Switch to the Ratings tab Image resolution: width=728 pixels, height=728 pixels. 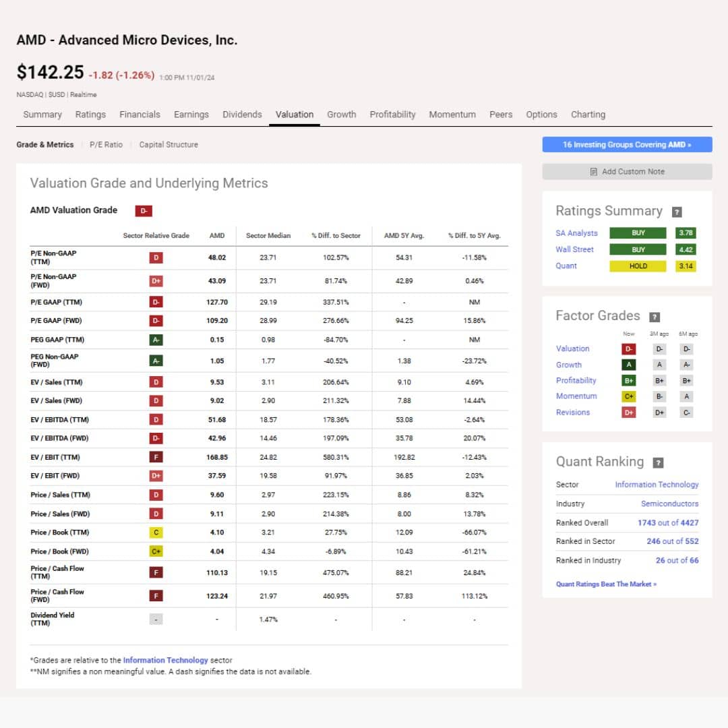pos(90,115)
